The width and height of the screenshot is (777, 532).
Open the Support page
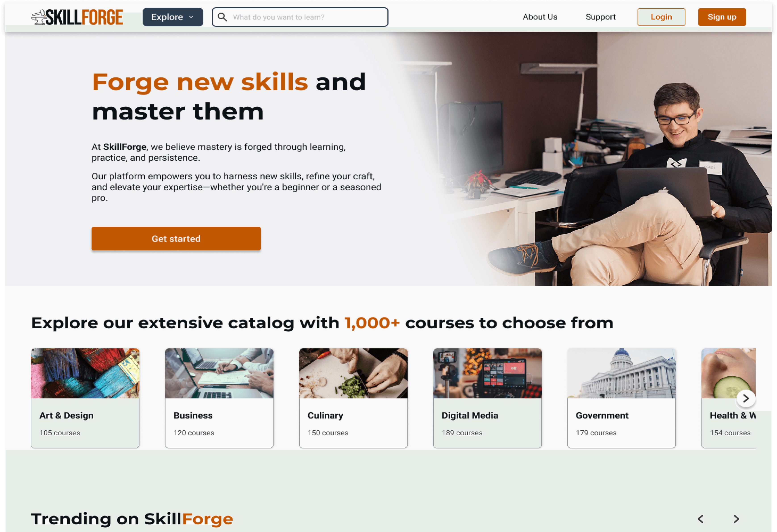[600, 17]
